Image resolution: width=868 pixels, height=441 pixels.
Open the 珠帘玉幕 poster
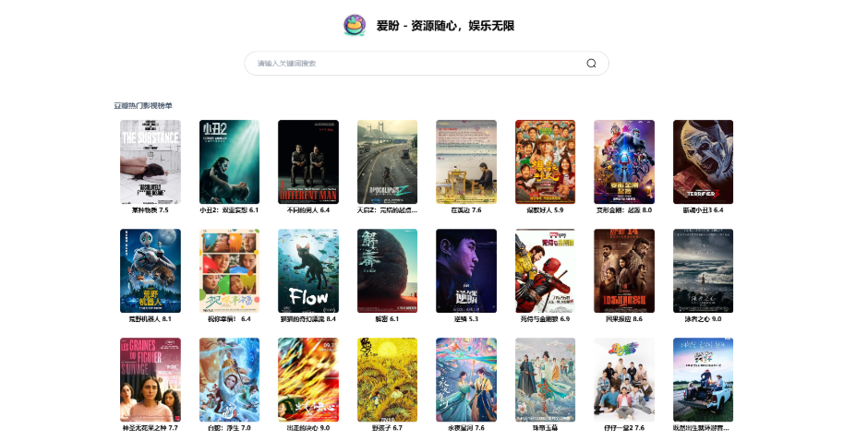pyautogui.click(x=545, y=380)
